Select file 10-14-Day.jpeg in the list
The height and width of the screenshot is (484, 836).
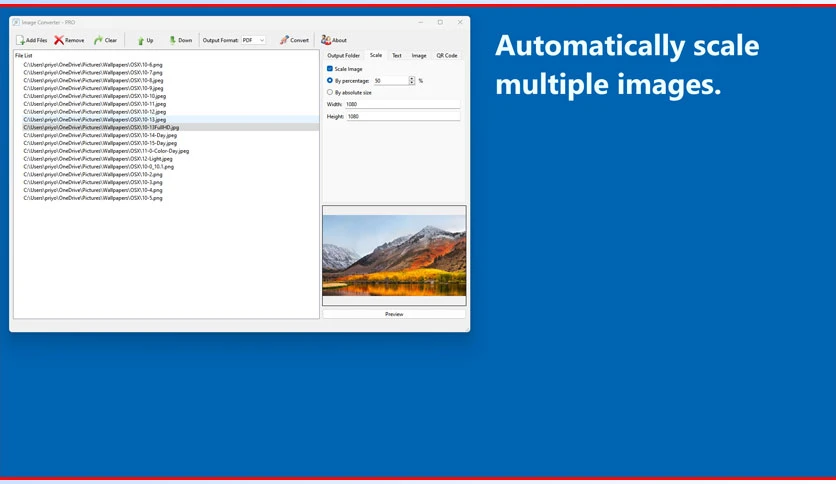click(100, 135)
